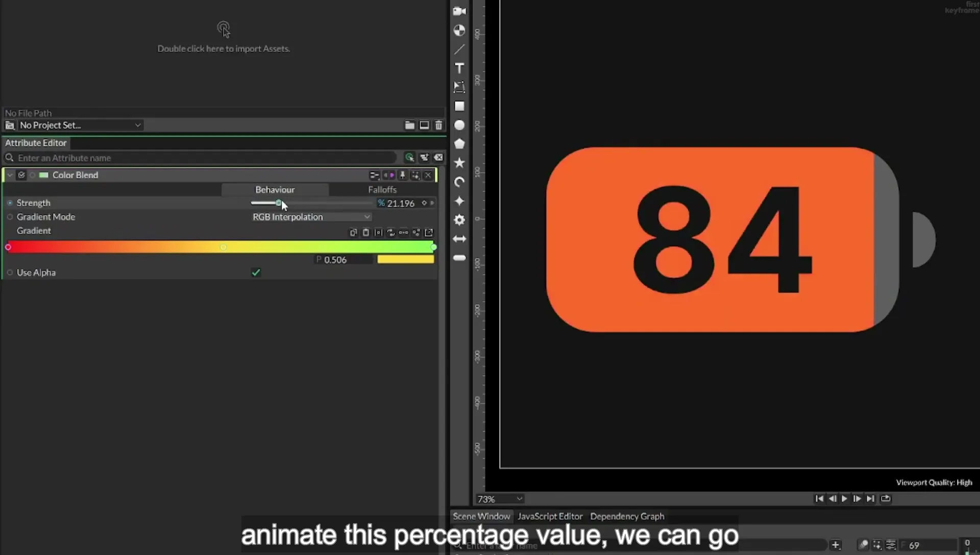Delete project asset with trash icon
This screenshot has width=980, height=555.
[x=438, y=125]
